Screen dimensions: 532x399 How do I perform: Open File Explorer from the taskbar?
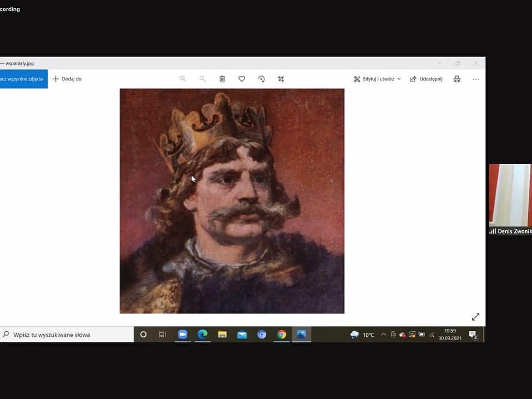[x=222, y=335]
